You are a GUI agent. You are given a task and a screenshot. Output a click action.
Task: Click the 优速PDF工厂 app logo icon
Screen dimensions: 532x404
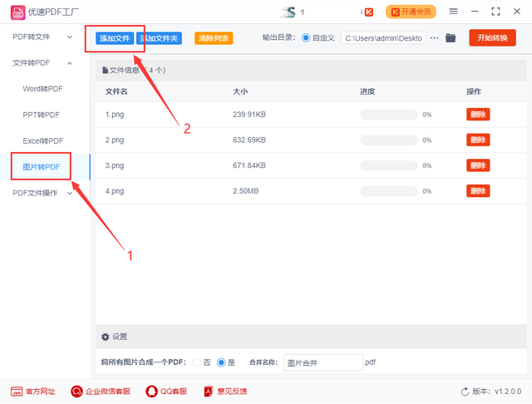[17, 12]
